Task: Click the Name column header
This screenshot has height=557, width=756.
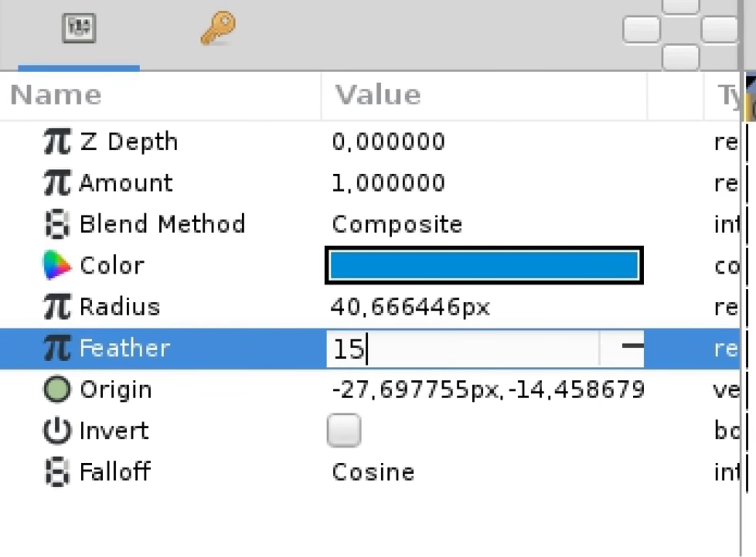Action: coord(56,95)
